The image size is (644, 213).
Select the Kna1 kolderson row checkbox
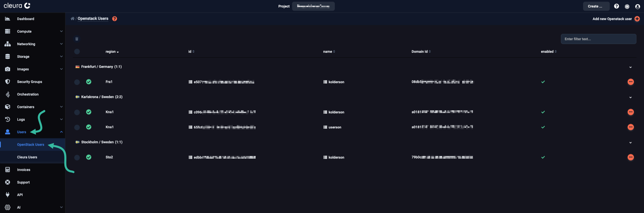point(77,112)
